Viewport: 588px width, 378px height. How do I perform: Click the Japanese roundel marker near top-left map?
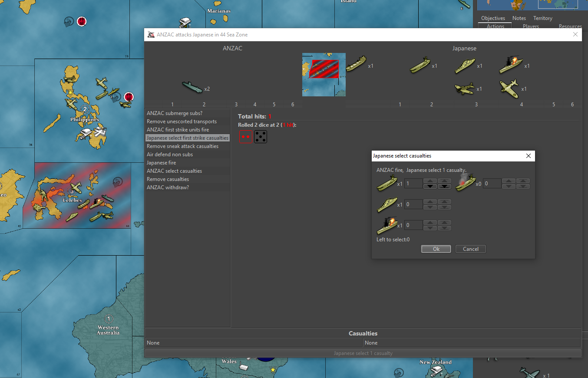tap(81, 21)
